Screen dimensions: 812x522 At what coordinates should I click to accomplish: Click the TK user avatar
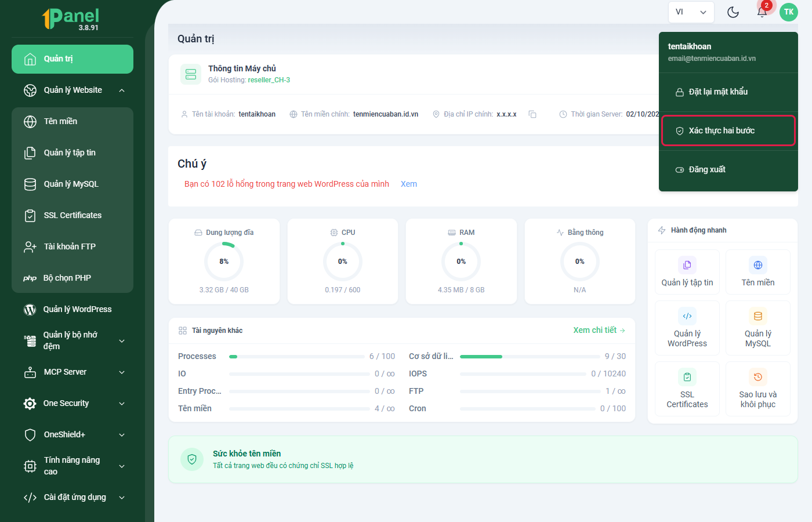tap(789, 12)
